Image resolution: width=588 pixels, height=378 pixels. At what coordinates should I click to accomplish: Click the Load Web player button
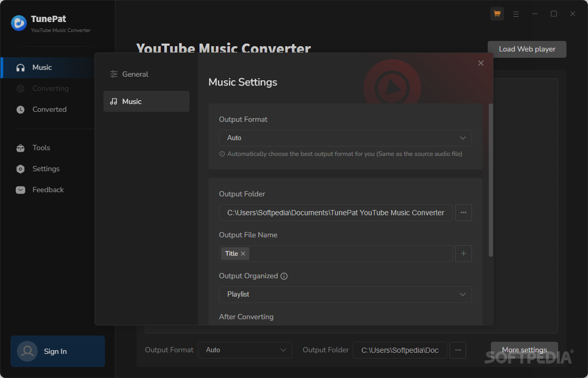[x=527, y=49]
